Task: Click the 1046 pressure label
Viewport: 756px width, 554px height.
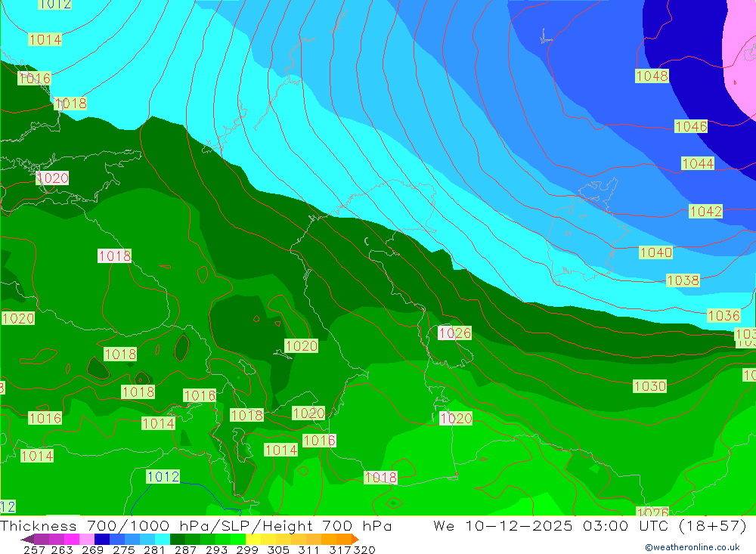Action: coord(691,126)
